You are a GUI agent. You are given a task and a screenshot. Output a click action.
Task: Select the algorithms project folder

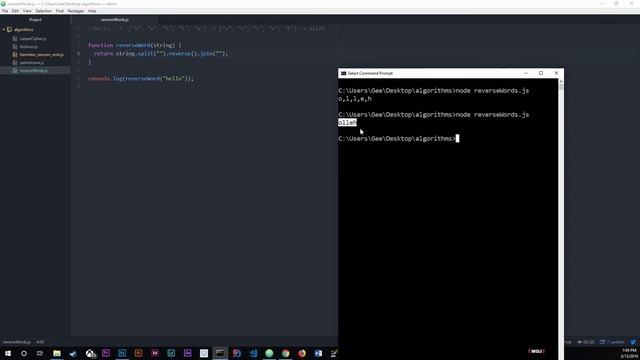coord(24,30)
